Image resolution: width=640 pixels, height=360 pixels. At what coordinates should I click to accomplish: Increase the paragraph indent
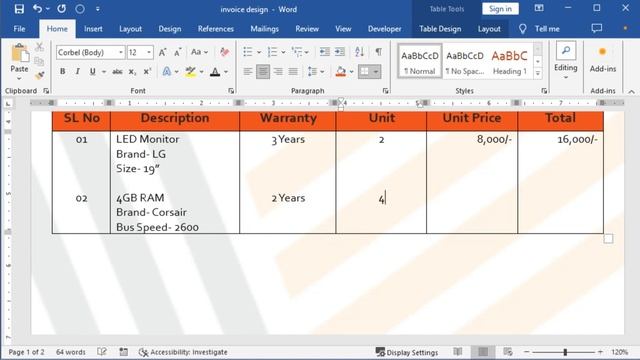click(x=340, y=52)
